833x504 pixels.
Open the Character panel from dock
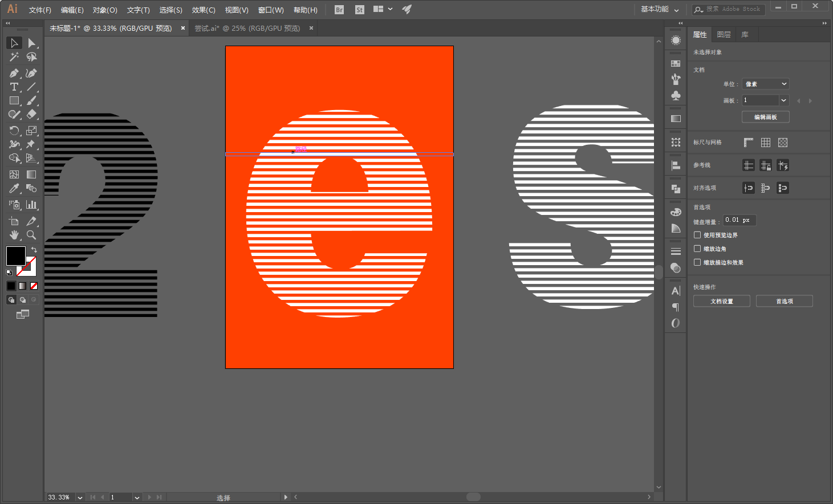tap(676, 291)
